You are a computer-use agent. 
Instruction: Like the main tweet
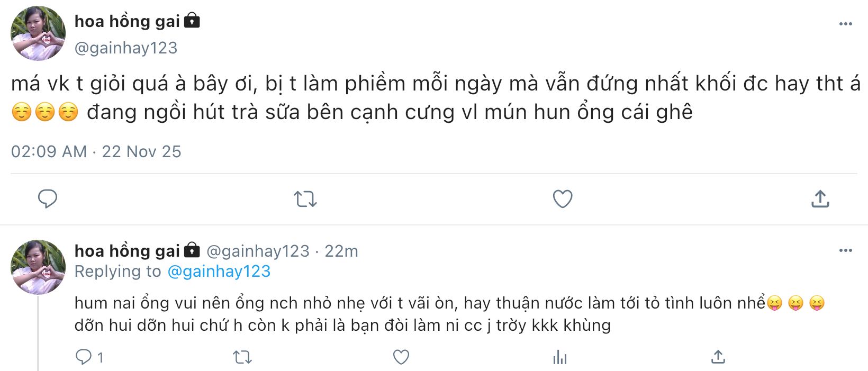coord(562,199)
